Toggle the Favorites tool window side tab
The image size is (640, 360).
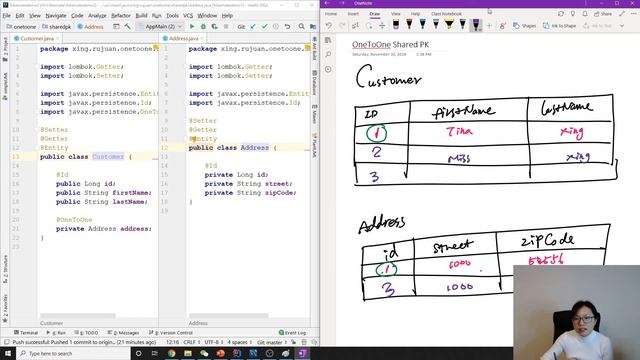click(x=5, y=309)
